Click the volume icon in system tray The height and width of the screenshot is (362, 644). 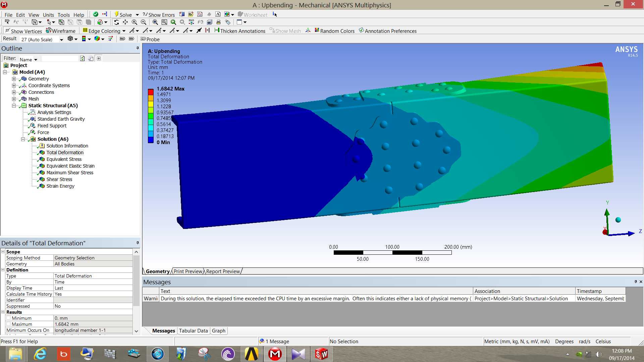[x=598, y=354]
